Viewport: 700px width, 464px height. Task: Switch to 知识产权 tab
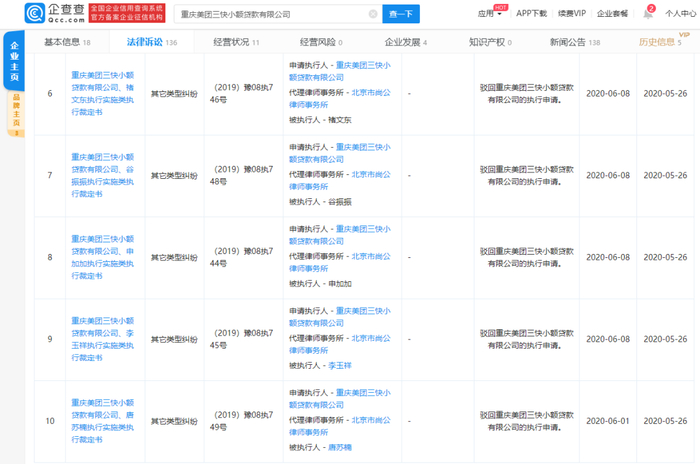490,42
